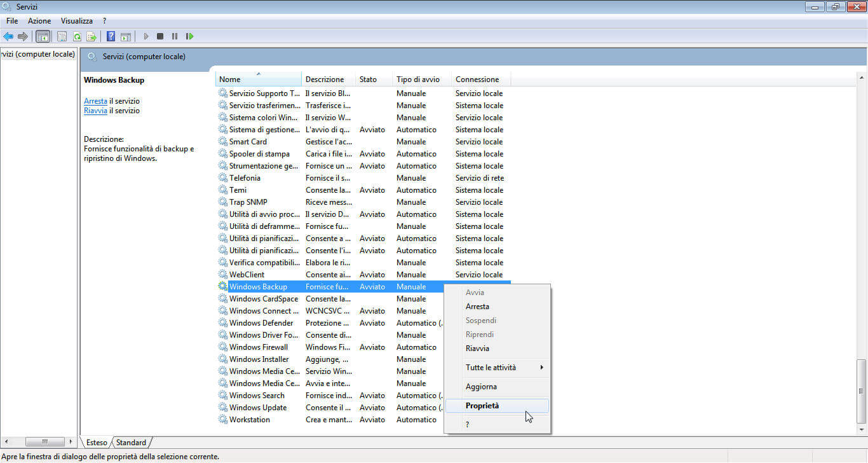Select the Sistema colori Win... service name
868x463 pixels.
point(264,118)
